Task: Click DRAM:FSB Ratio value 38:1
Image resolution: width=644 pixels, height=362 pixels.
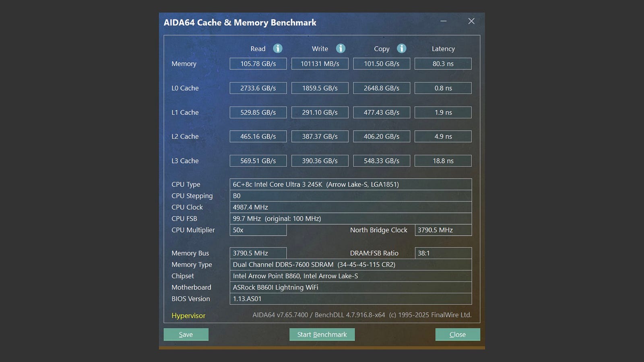Action: (443, 253)
